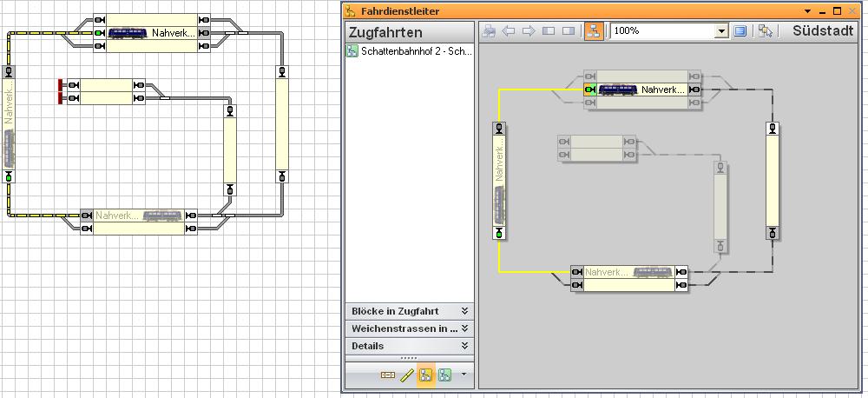Screen dimensions: 868x398
Task: Click the right arrow navigation icon
Action: [x=528, y=31]
